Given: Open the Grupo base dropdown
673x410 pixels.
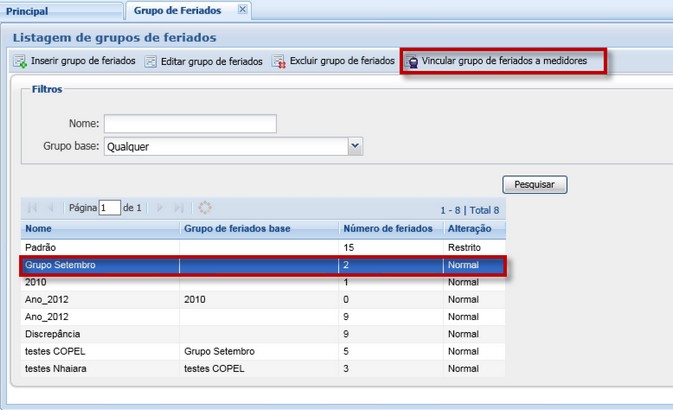Looking at the screenshot, I should click(355, 147).
